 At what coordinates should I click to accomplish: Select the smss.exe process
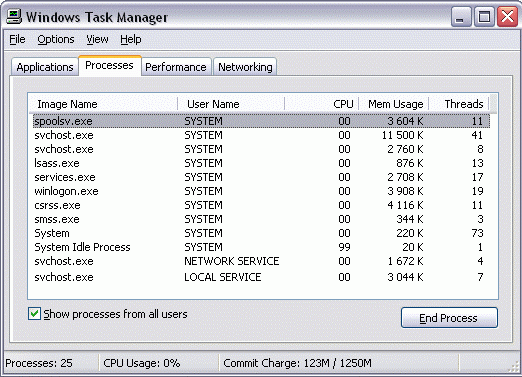pyautogui.click(x=261, y=219)
